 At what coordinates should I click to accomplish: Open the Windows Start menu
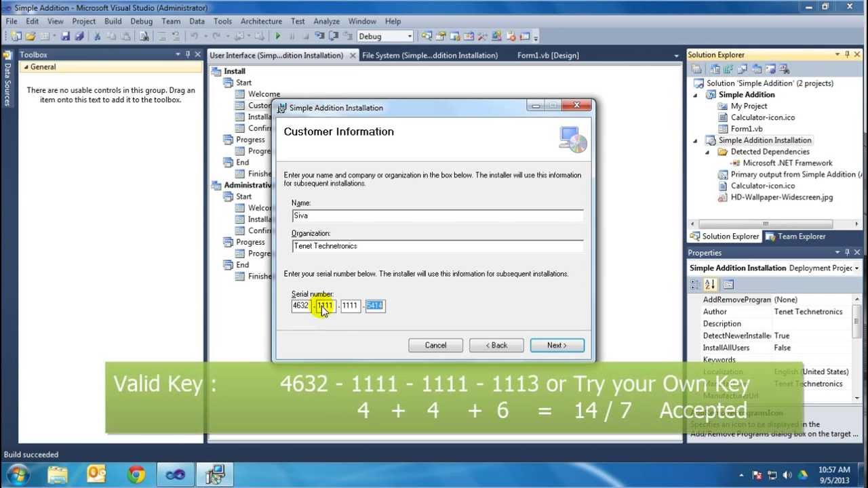(18, 474)
